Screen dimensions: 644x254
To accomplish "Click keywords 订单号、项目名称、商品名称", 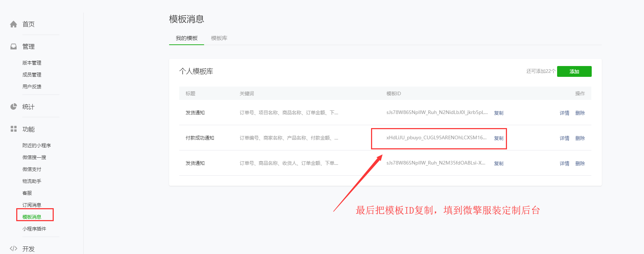I will coord(289,113).
